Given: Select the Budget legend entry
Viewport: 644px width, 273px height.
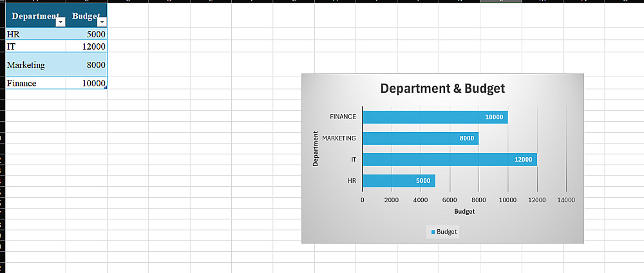Looking at the screenshot, I should [444, 232].
